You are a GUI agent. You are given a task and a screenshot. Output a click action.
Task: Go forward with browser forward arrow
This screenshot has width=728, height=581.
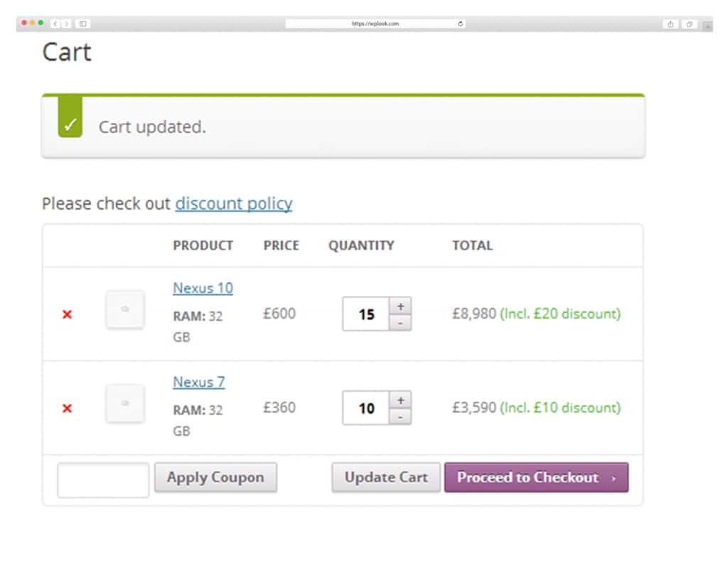coord(66,23)
